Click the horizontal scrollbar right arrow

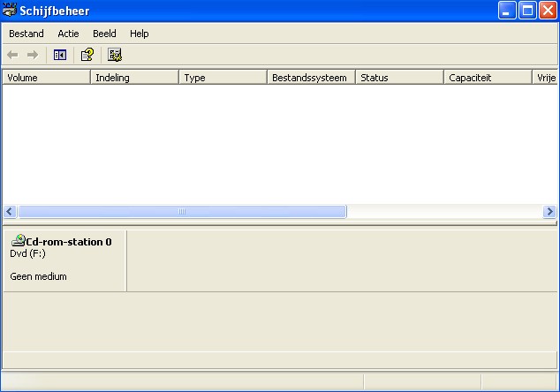(x=549, y=211)
